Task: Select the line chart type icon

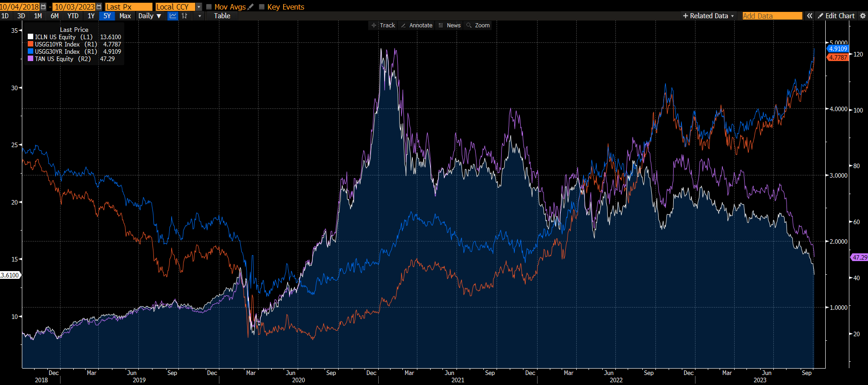Action: [x=173, y=16]
